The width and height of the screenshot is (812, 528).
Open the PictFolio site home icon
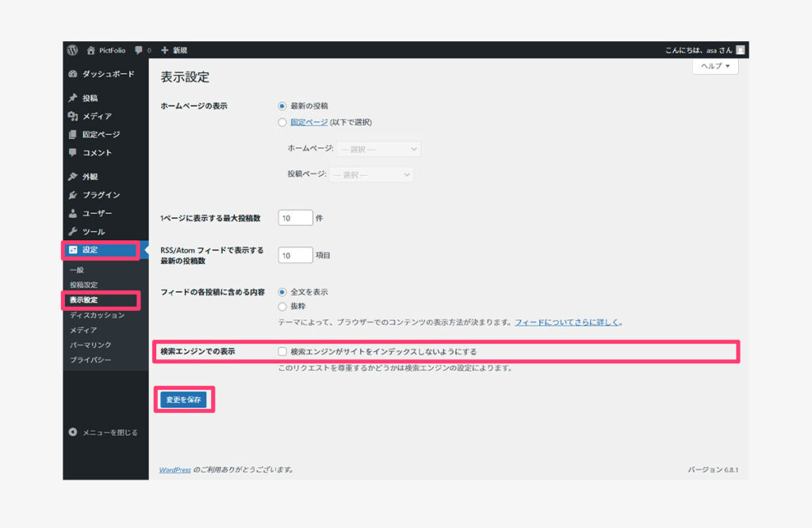coord(92,50)
